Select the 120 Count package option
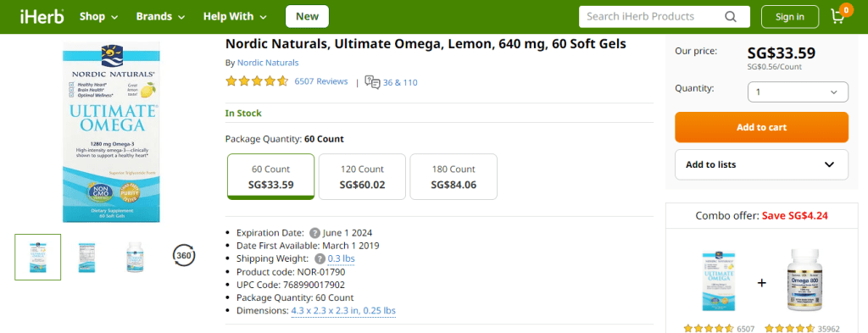The image size is (868, 333). click(362, 176)
